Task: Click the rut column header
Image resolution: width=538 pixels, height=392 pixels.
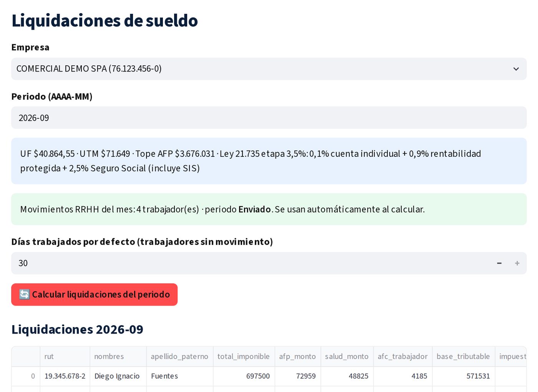Action: [x=65, y=357]
